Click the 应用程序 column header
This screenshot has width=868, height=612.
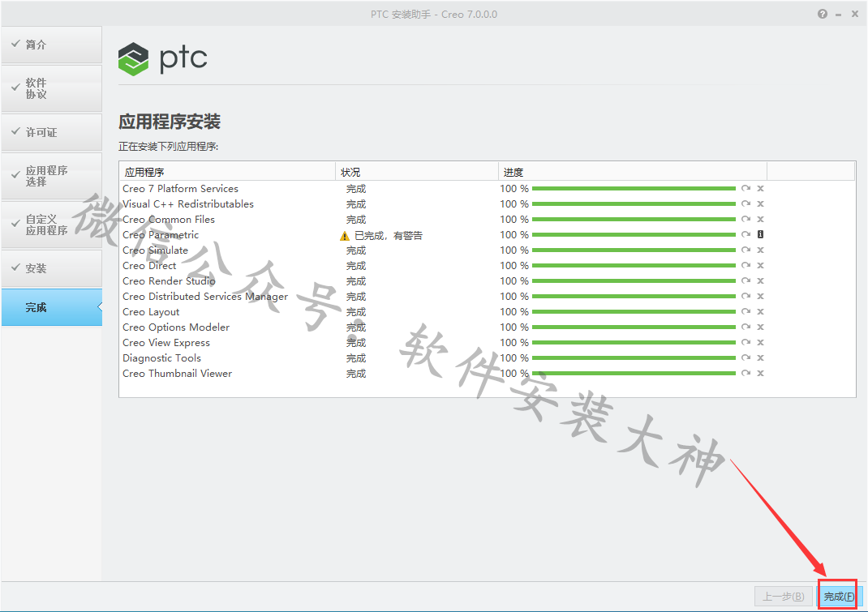tap(227, 172)
